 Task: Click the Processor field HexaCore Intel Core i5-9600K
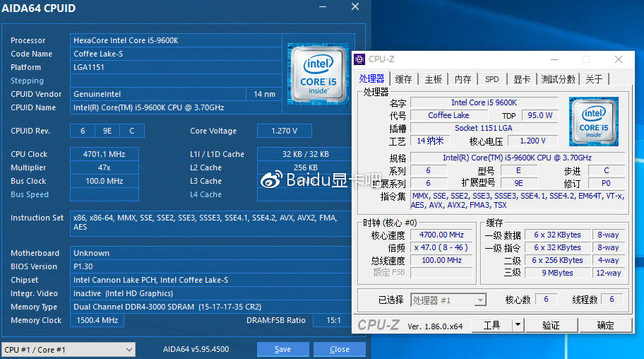(x=176, y=40)
